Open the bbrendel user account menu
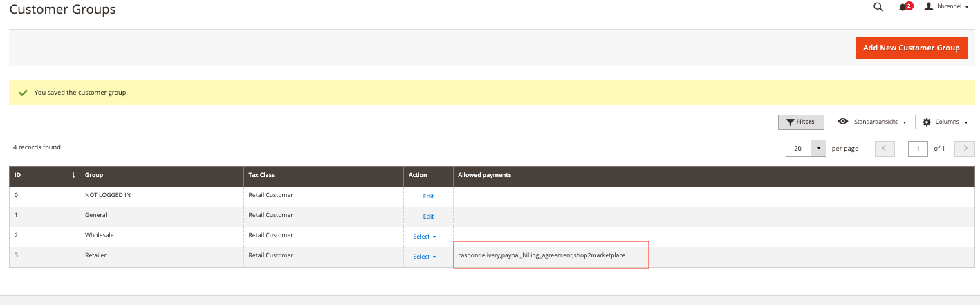 click(x=946, y=6)
